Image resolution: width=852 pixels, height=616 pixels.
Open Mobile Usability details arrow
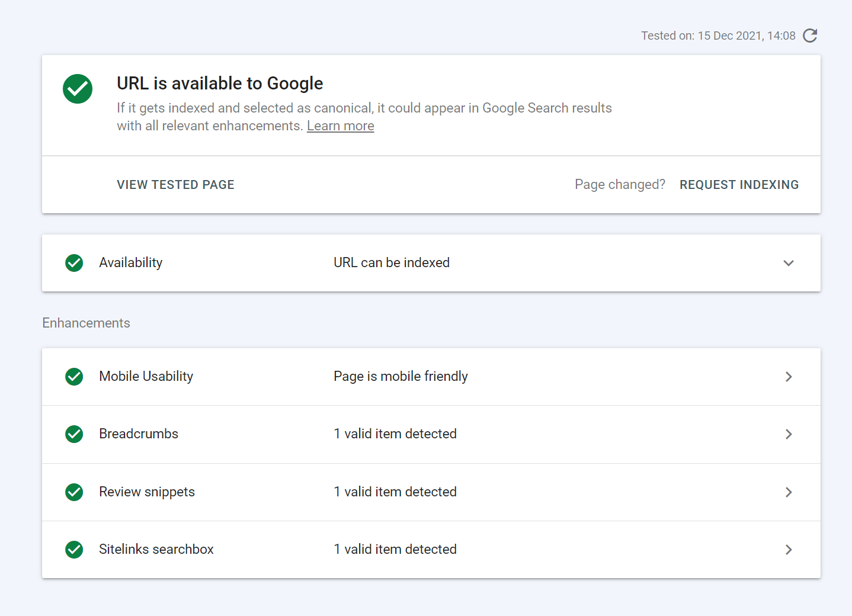(788, 377)
